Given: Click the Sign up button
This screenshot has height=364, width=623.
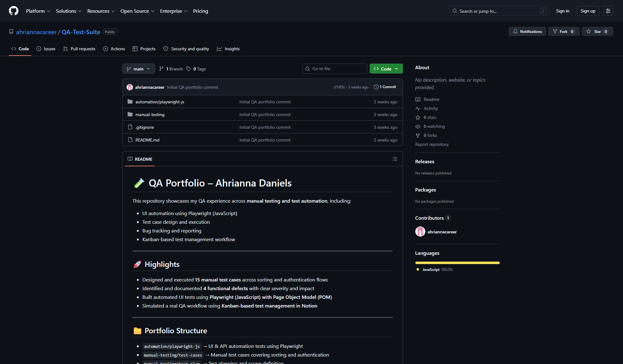Looking at the screenshot, I should (588, 11).
